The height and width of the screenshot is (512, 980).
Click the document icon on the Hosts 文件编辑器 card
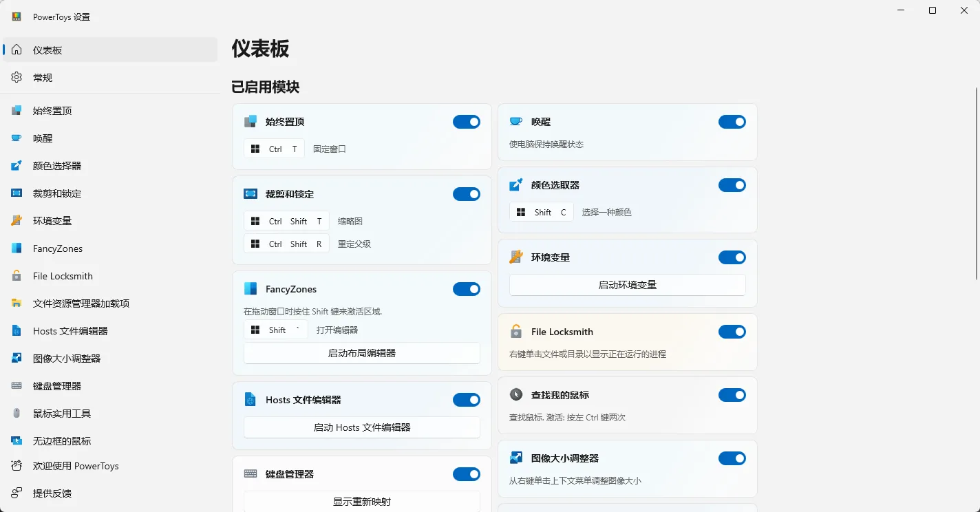(x=251, y=400)
